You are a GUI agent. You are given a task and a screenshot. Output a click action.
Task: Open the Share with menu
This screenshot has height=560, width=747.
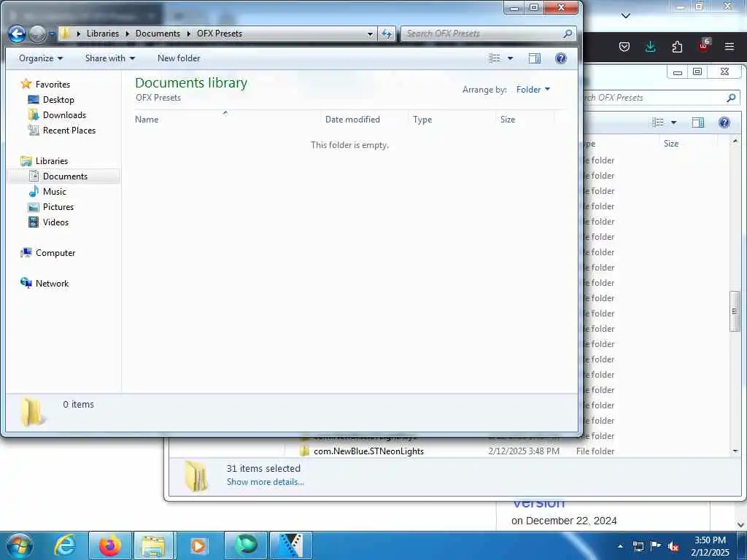pos(110,58)
